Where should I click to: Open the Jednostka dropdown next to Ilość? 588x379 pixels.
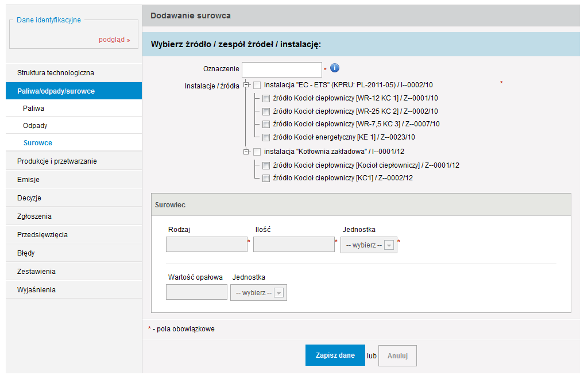(x=369, y=245)
